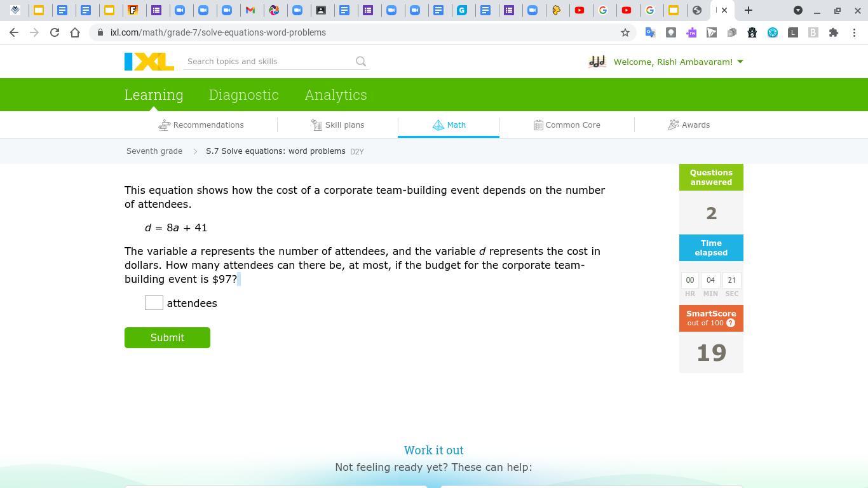Image resolution: width=868 pixels, height=488 pixels.
Task: Go back to the previous page
Action: [x=14, y=32]
